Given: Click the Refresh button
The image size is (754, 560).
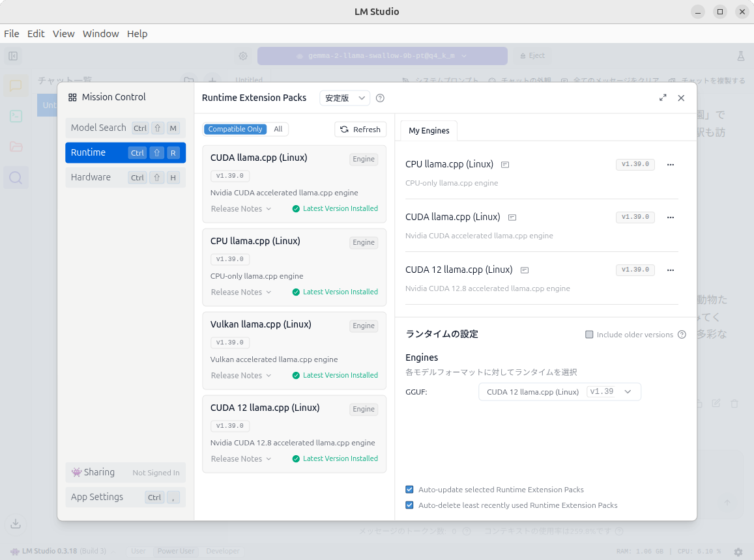Looking at the screenshot, I should 360,129.
